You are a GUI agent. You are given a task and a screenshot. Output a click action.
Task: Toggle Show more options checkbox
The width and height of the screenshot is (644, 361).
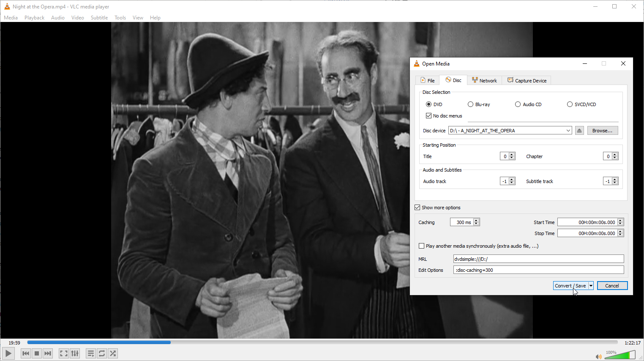click(x=418, y=208)
